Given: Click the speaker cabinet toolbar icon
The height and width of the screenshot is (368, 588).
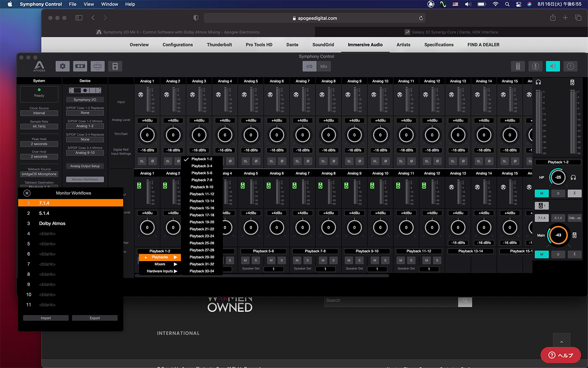Looking at the screenshot, I should click(x=115, y=66).
